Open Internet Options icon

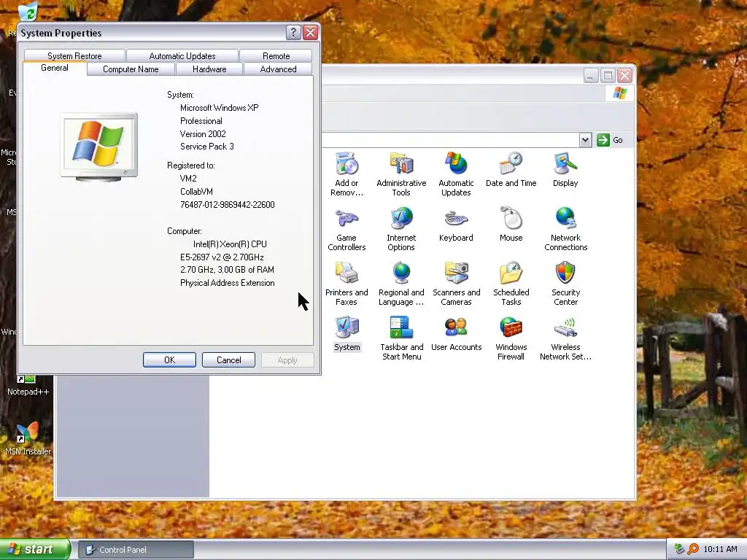(401, 229)
